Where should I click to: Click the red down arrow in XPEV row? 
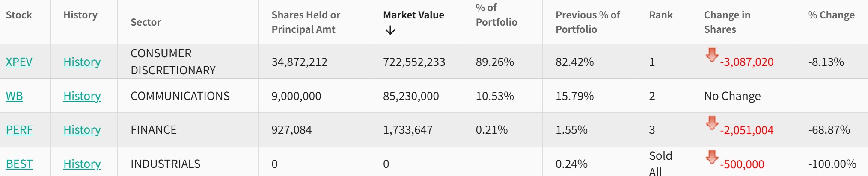click(712, 55)
